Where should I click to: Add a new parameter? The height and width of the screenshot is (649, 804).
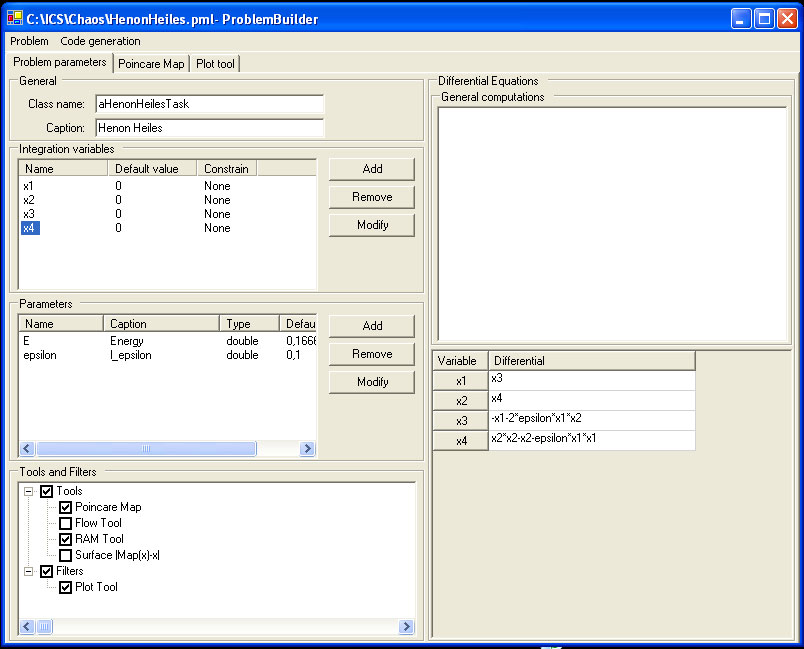pos(372,326)
